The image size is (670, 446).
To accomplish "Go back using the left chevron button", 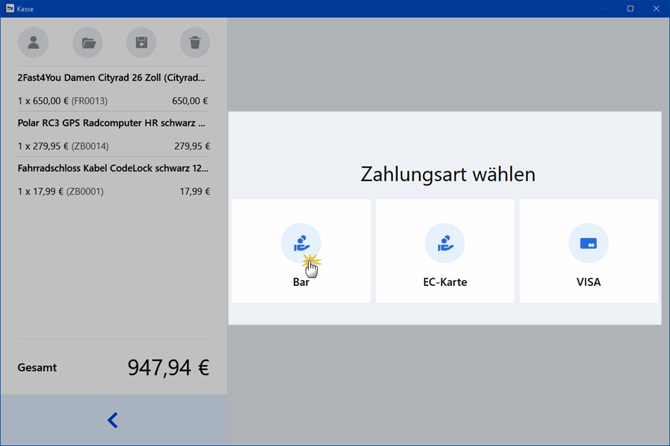I will point(113,420).
